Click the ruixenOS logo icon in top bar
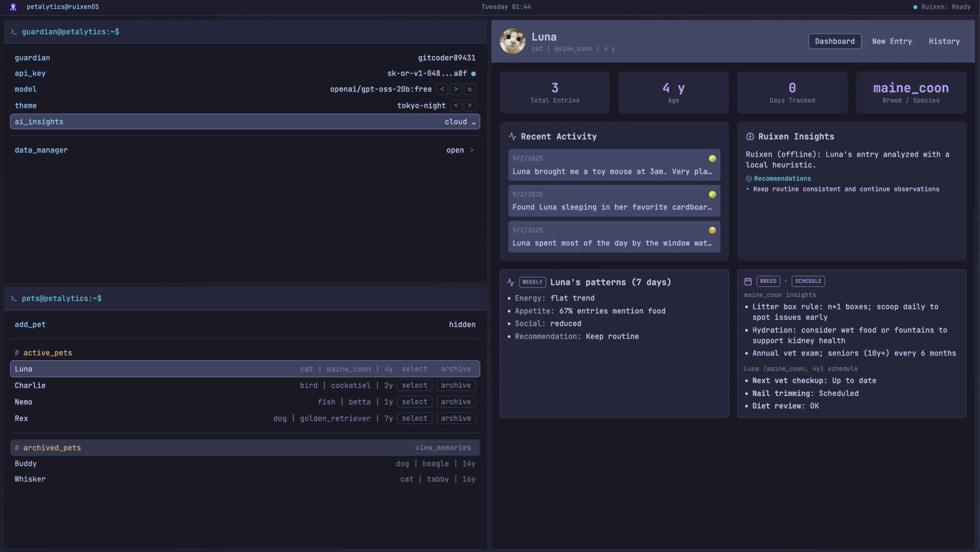 13,7
